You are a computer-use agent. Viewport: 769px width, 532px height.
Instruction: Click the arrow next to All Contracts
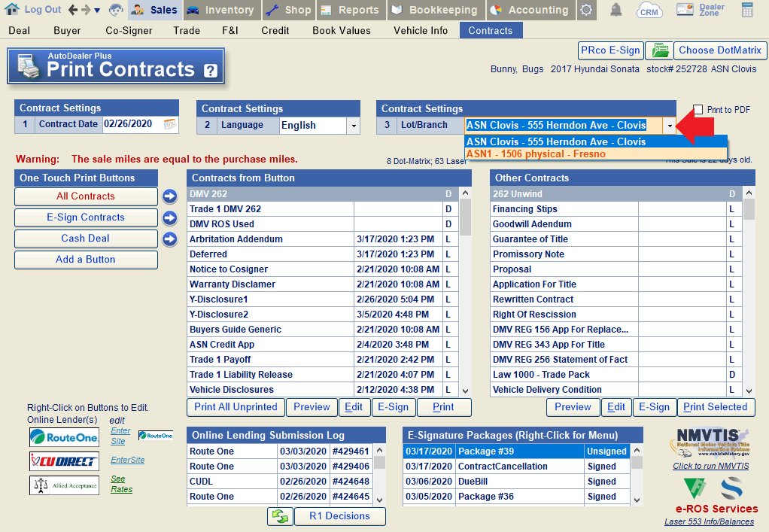point(170,196)
